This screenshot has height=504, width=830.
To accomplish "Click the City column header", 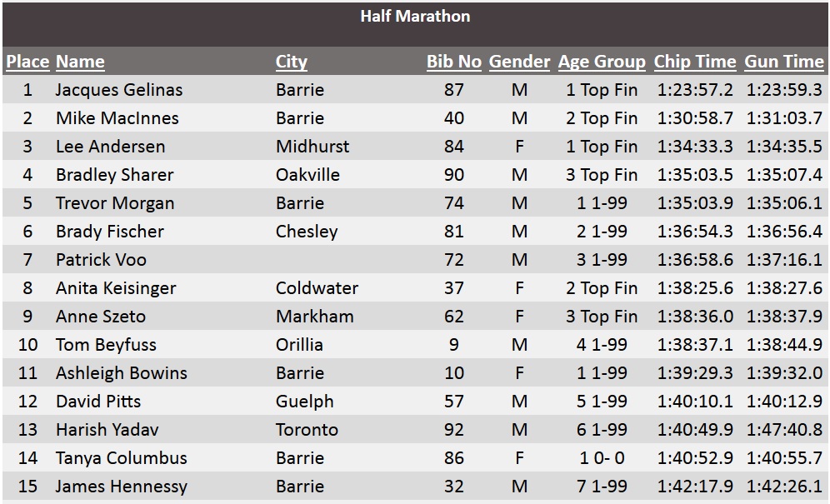I will (291, 62).
